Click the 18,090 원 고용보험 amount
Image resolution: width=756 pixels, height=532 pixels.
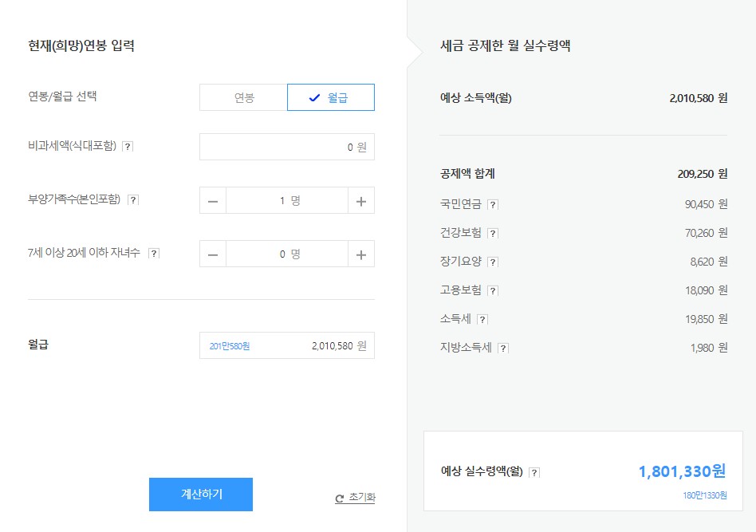tap(706, 290)
